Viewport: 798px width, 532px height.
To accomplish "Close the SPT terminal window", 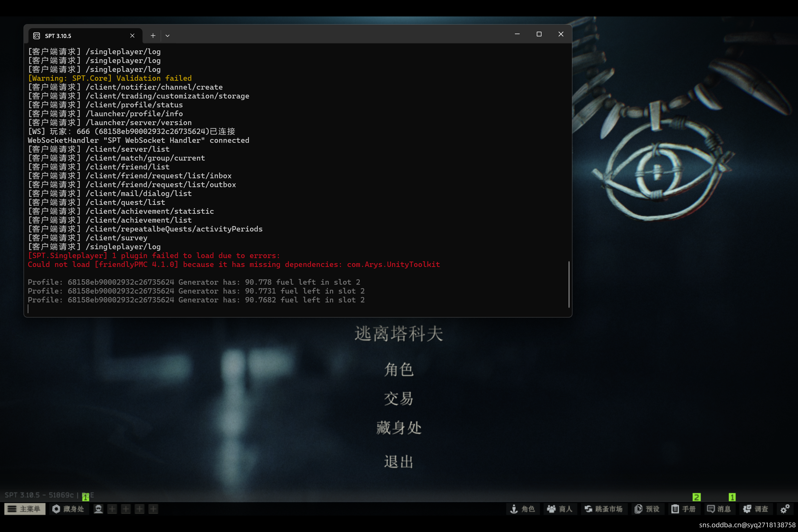I will (560, 34).
